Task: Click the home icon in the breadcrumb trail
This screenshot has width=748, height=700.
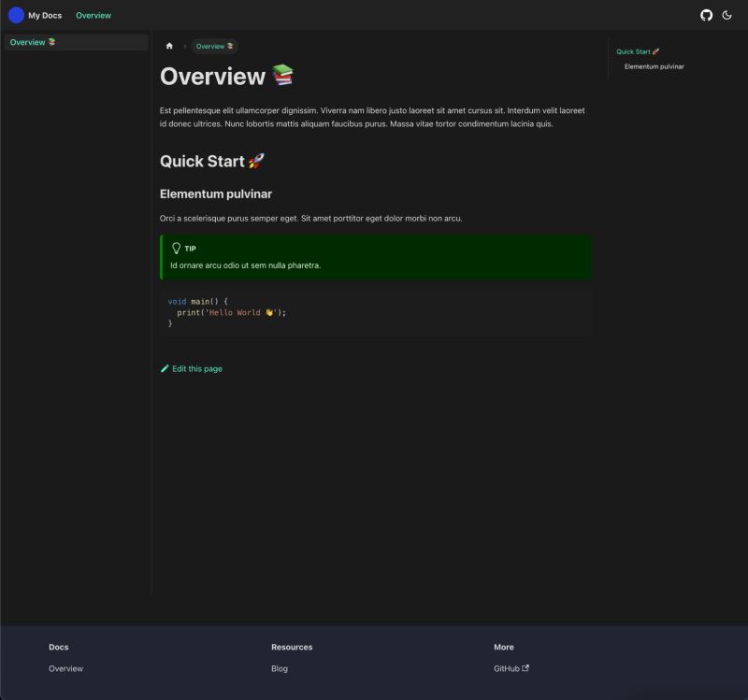Action: pyautogui.click(x=169, y=45)
